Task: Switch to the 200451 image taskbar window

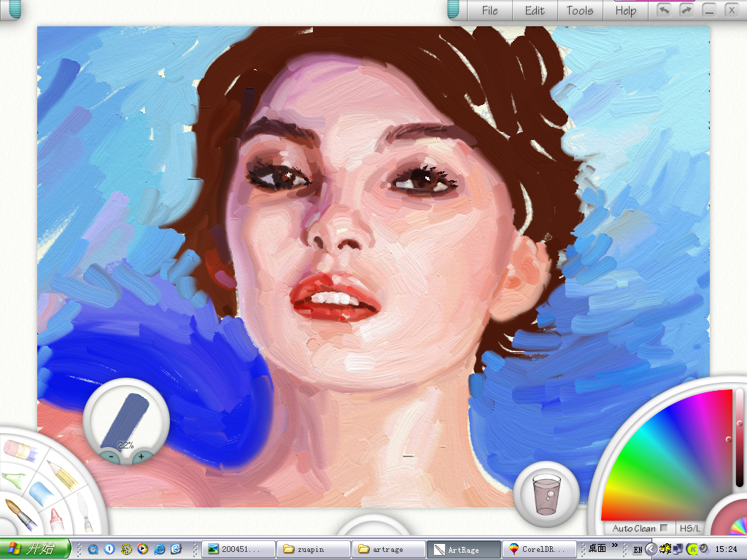Action: pos(239,549)
